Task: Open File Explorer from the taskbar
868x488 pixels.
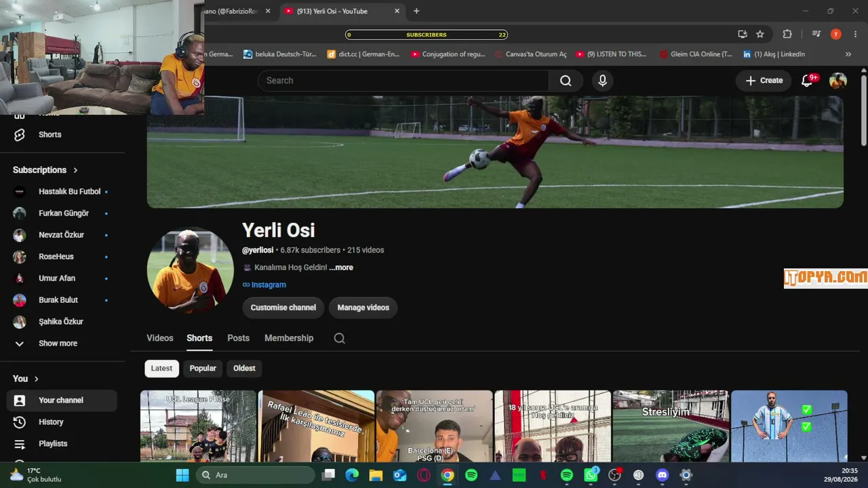Action: click(376, 475)
